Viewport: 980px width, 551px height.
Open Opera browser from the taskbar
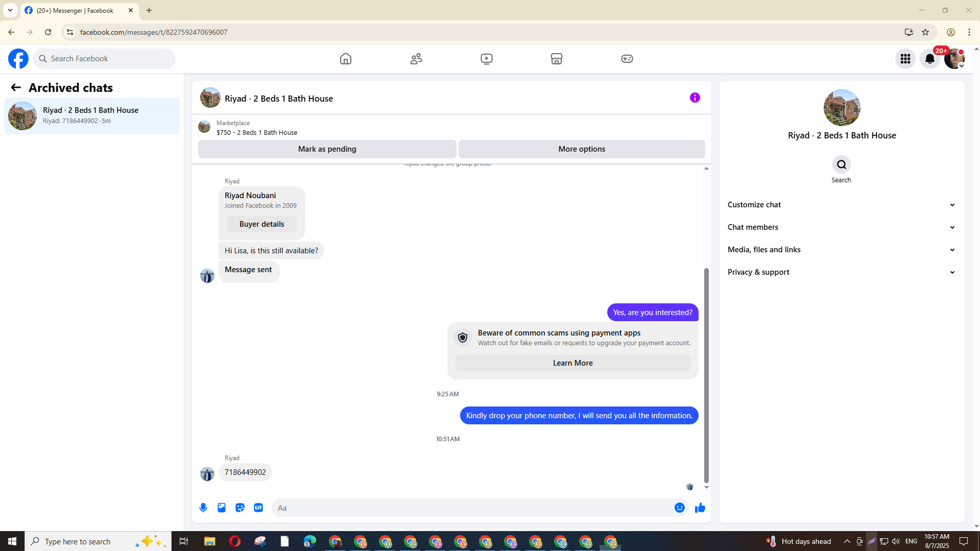coord(235,541)
